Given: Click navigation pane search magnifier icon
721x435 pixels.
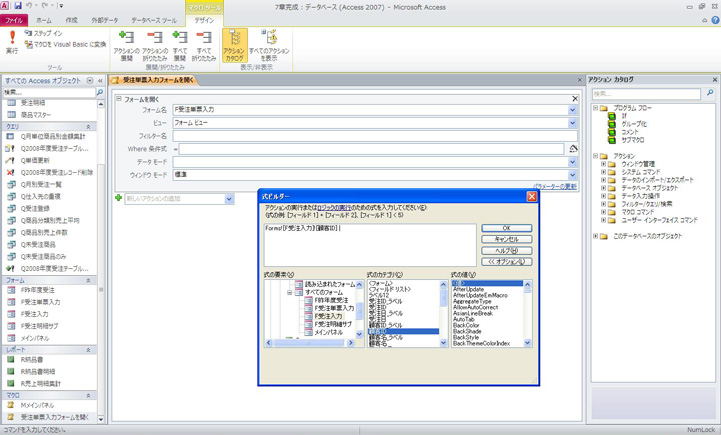Looking at the screenshot, I should click(x=100, y=92).
